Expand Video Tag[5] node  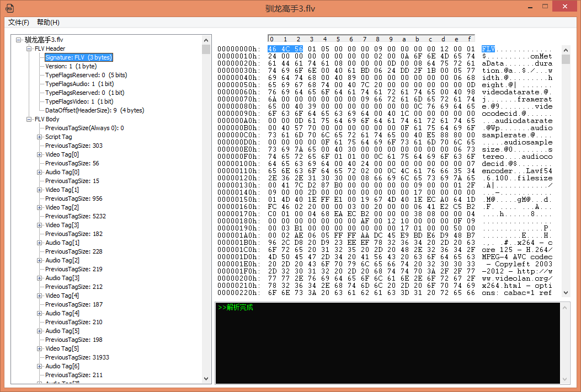point(39,348)
